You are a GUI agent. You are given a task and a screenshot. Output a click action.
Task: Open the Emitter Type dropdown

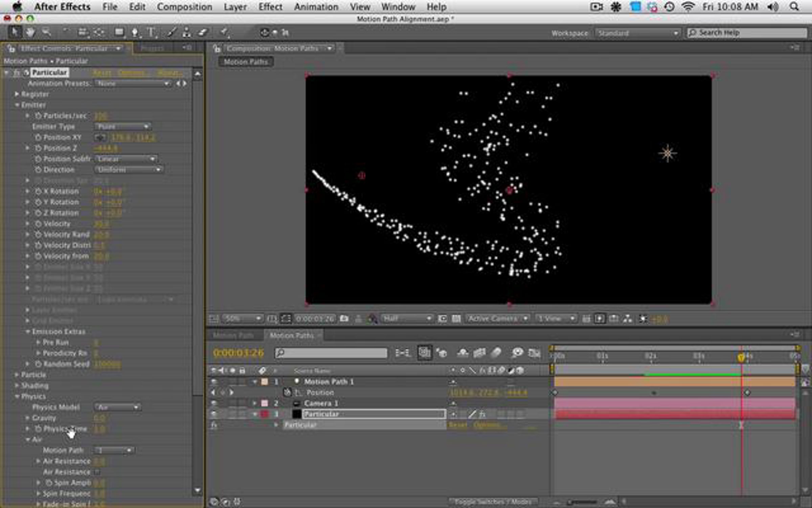(122, 126)
